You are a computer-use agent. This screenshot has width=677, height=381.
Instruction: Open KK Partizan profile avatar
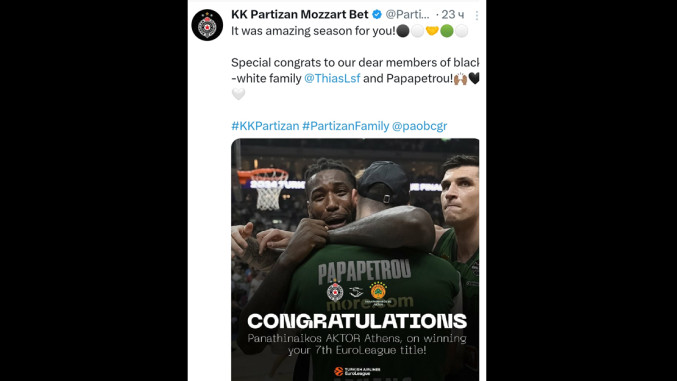[207, 25]
